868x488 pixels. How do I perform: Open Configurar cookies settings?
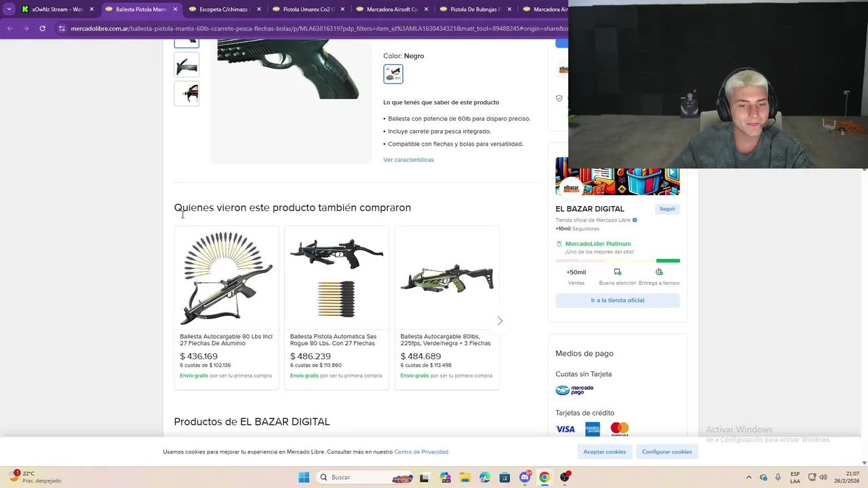[667, 451]
